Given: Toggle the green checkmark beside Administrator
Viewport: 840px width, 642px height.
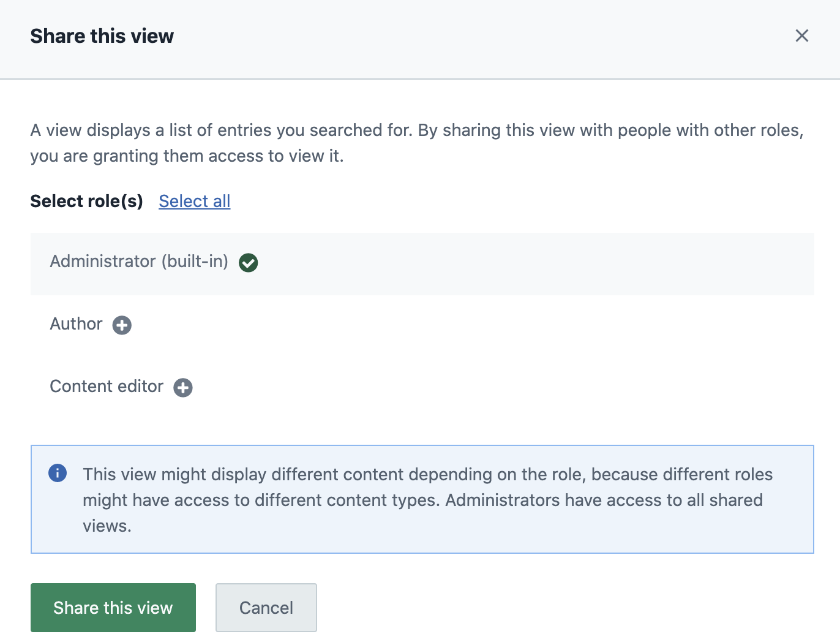Looking at the screenshot, I should tap(248, 263).
